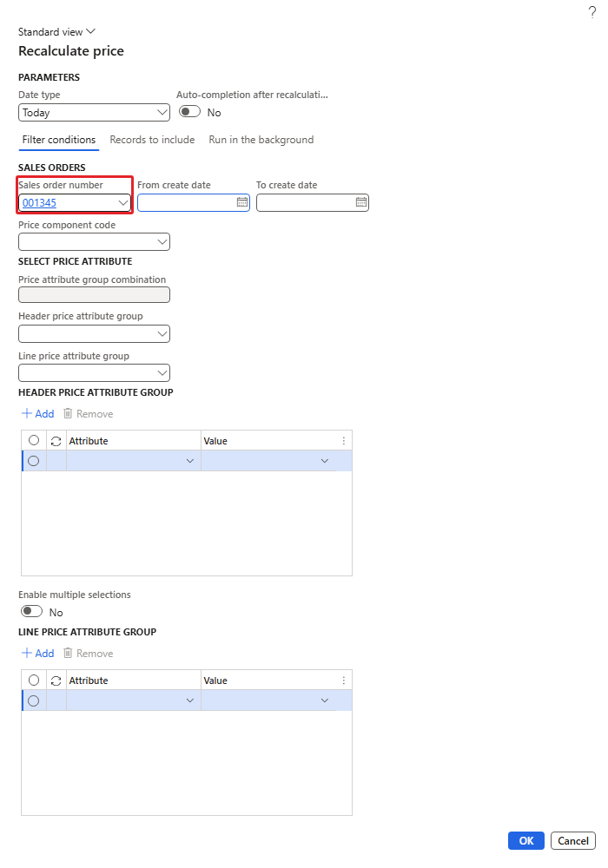Viewport: 608px width, 868px height.
Task: Toggle Enable multiple selections switch
Action: [x=31, y=611]
